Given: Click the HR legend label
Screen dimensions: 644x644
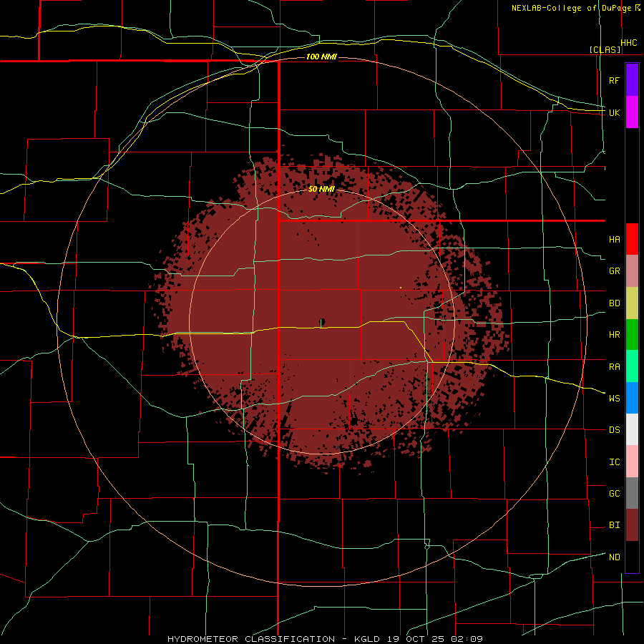Looking at the screenshot, I should click(x=614, y=335).
